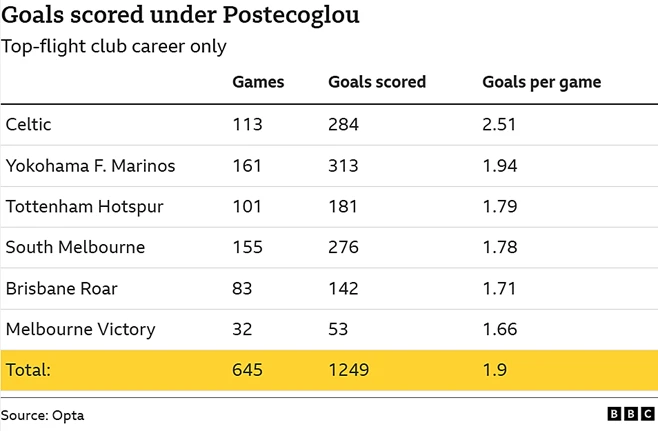Click the yellow Total row label
The image size is (658, 431).
(x=28, y=370)
